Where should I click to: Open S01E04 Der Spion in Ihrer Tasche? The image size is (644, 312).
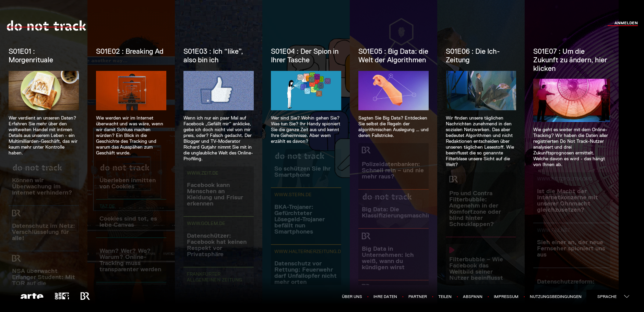click(305, 55)
